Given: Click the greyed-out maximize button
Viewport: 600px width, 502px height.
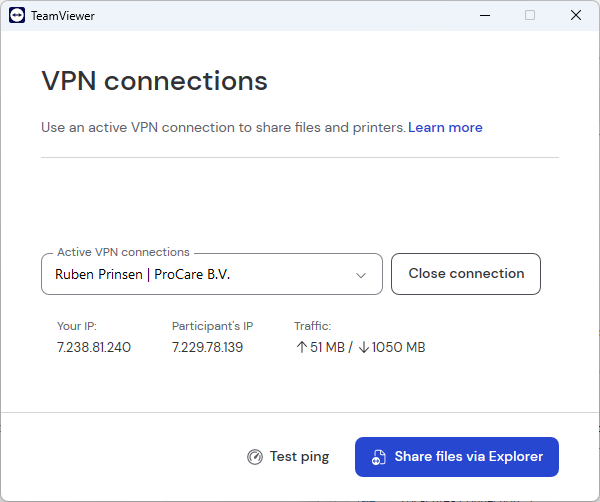Looking at the screenshot, I should [x=530, y=15].
